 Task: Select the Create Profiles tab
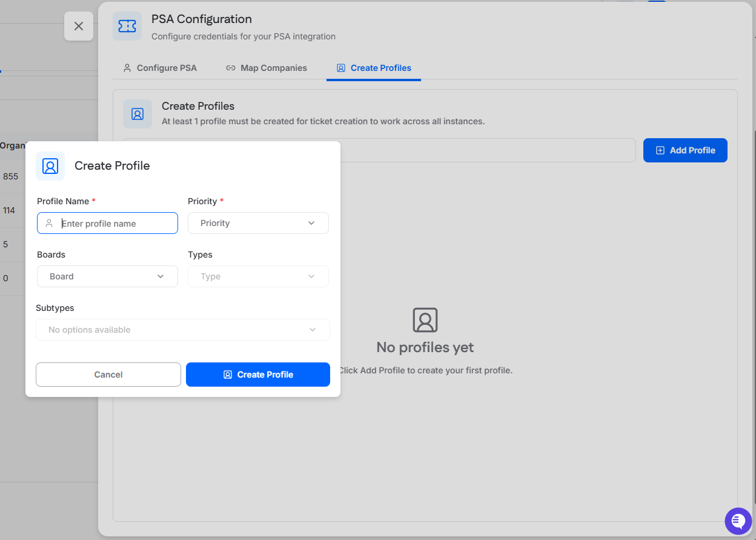click(374, 68)
